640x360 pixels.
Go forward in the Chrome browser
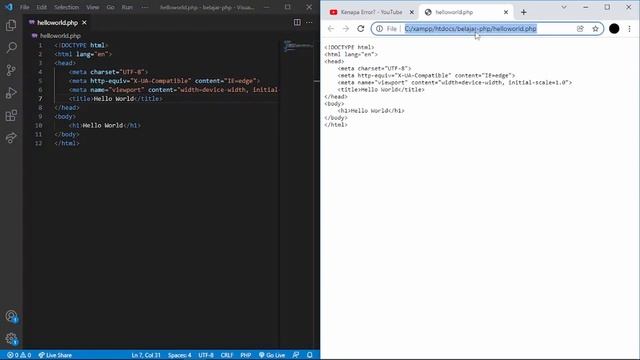pos(346,29)
